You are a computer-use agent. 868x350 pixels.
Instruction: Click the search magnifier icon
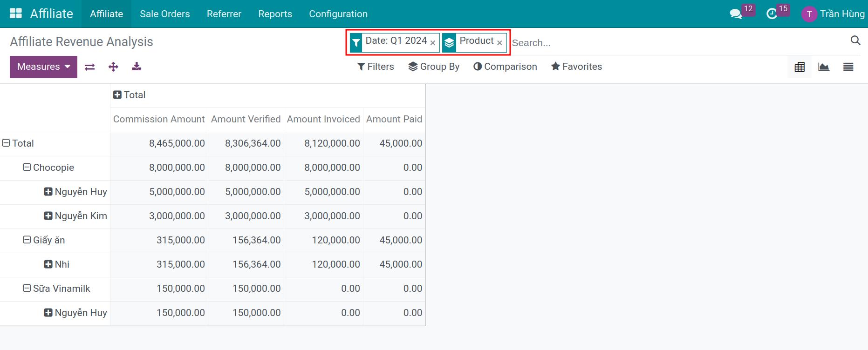point(855,40)
